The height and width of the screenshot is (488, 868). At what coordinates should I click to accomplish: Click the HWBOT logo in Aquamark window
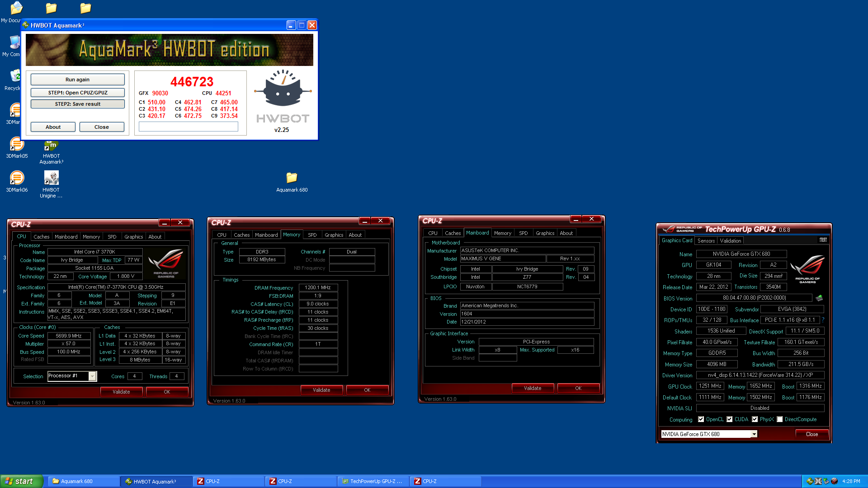tap(283, 96)
